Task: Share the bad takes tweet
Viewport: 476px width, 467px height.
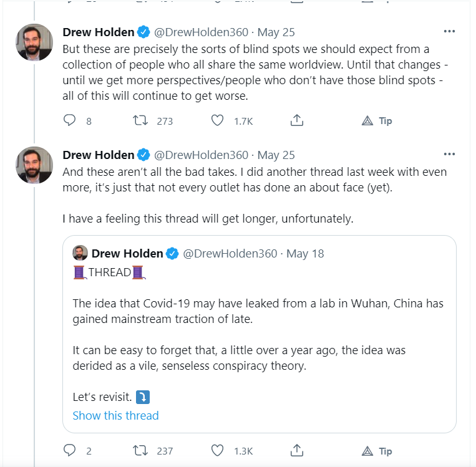Action: [298, 450]
